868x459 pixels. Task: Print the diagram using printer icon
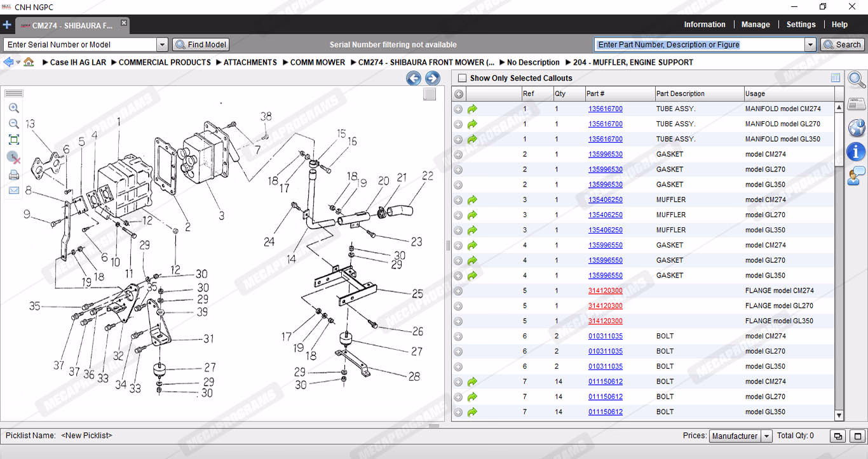pos(13,175)
